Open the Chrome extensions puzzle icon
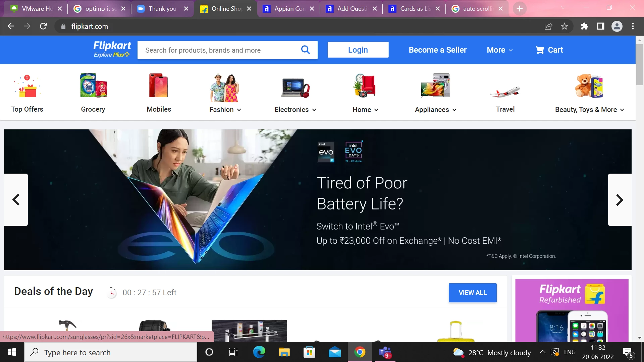The image size is (644, 362). point(585,26)
